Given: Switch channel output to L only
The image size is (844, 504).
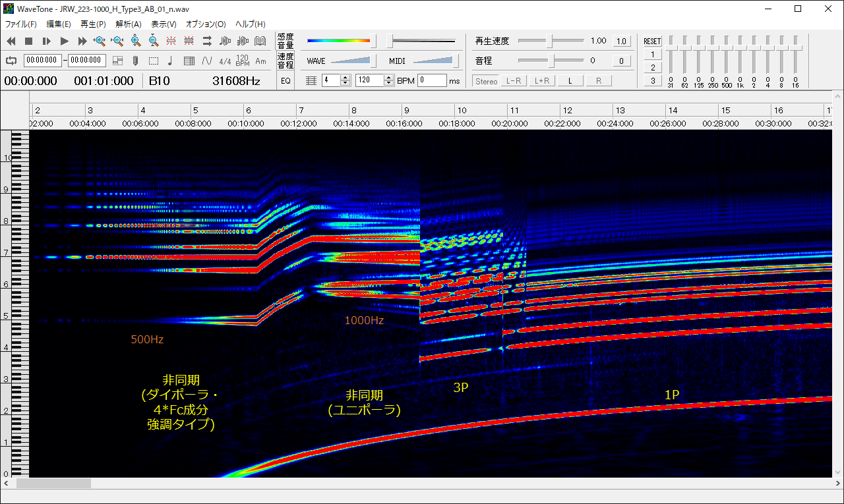Looking at the screenshot, I should point(570,81).
